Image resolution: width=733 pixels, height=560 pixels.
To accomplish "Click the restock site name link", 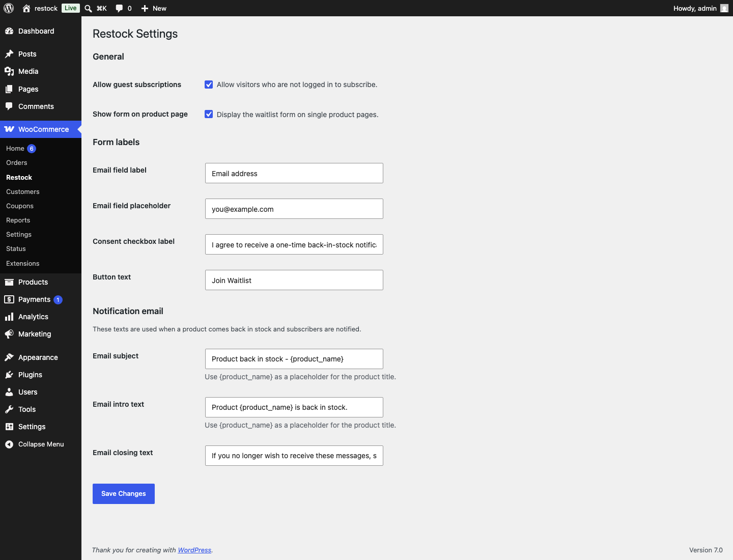I will [46, 8].
